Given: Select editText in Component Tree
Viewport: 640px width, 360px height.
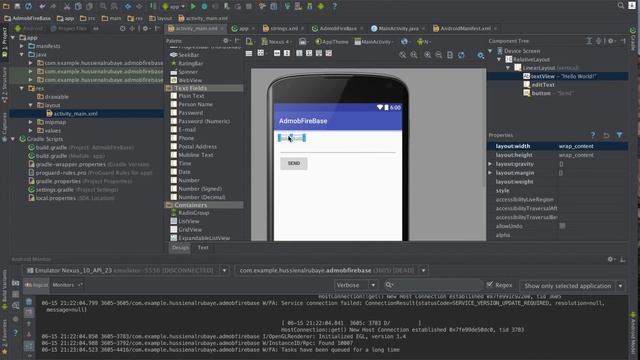Looking at the screenshot, I should [542, 84].
